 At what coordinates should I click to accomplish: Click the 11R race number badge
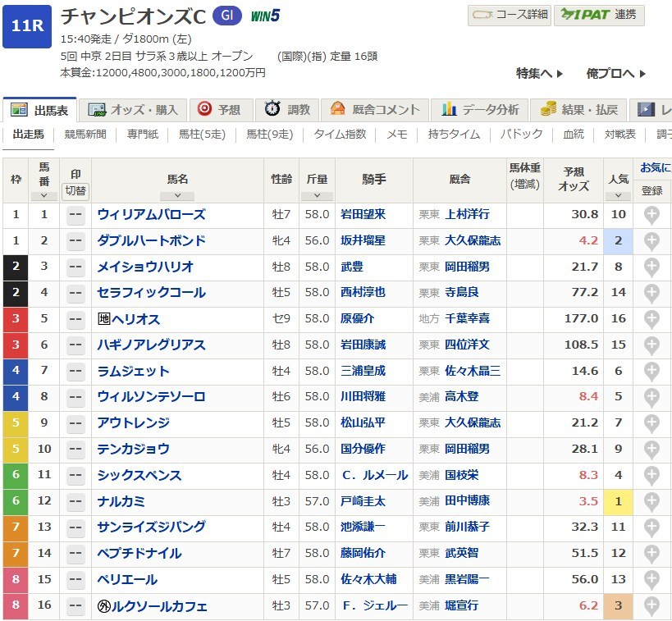click(27, 26)
